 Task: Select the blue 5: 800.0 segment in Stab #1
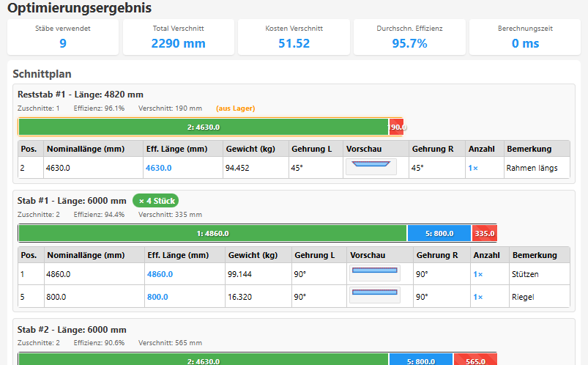[x=439, y=234]
